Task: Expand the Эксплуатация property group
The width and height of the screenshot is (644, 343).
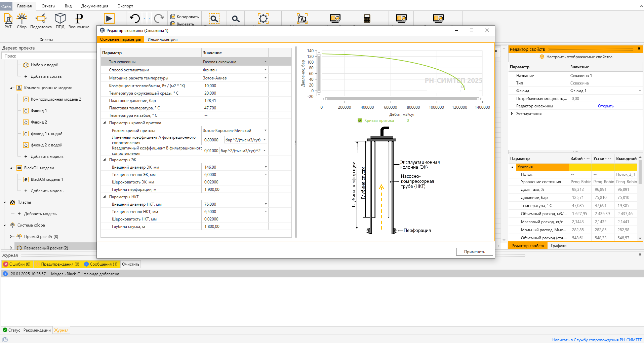Action: click(x=512, y=113)
